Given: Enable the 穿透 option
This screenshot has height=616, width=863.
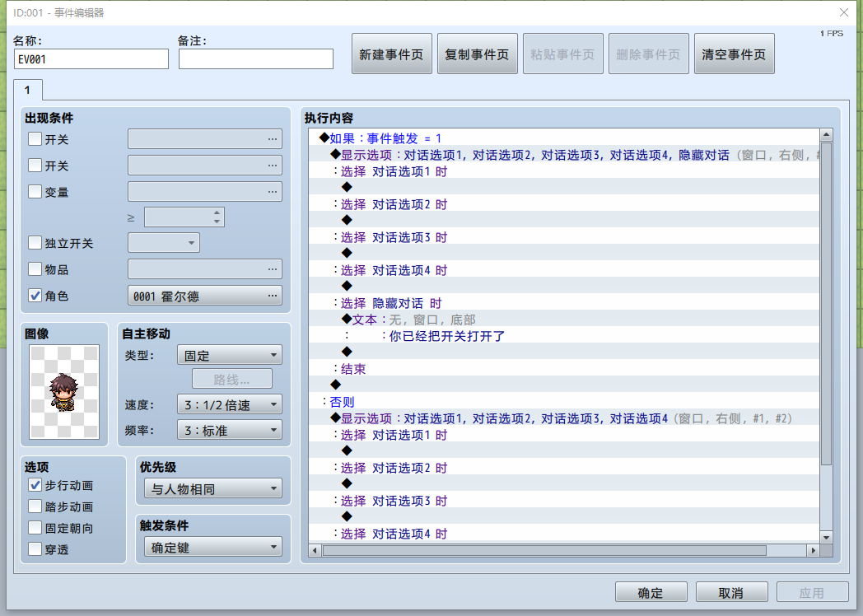Looking at the screenshot, I should (35, 548).
